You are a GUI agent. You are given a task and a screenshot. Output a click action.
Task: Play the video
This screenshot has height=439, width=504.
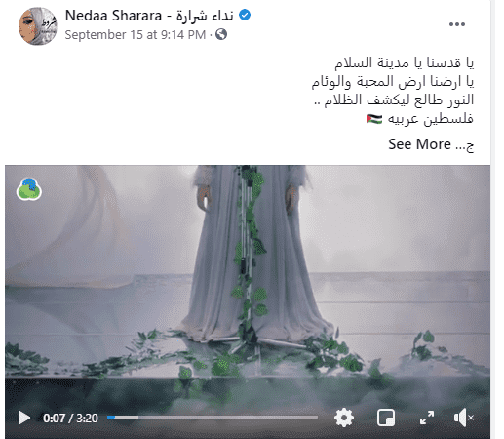coord(24,418)
